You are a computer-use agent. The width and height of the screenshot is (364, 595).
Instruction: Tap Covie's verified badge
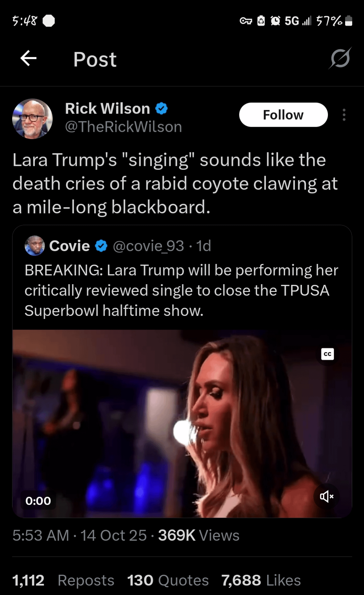click(x=101, y=246)
